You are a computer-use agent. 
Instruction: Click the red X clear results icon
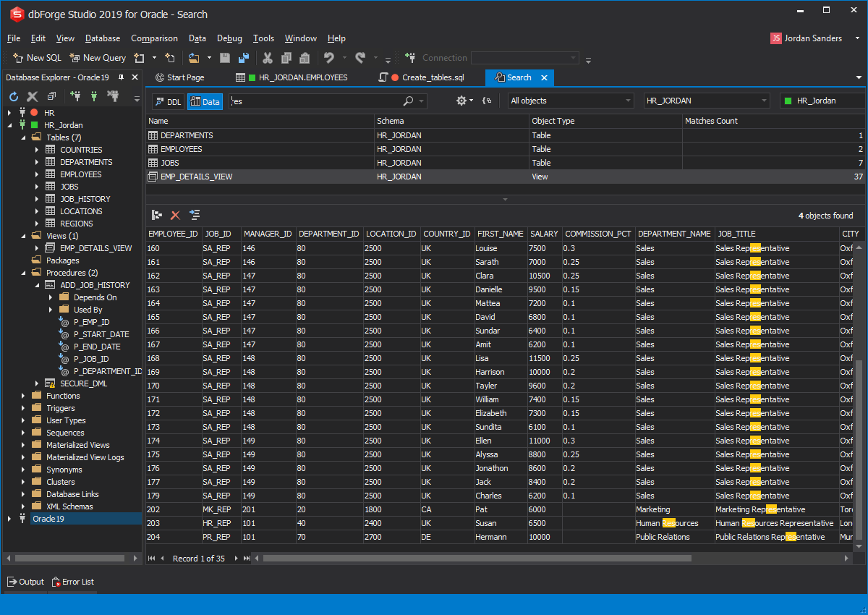(x=175, y=215)
